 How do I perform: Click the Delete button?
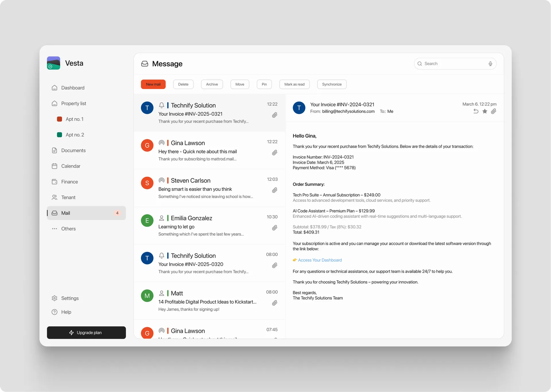click(183, 84)
